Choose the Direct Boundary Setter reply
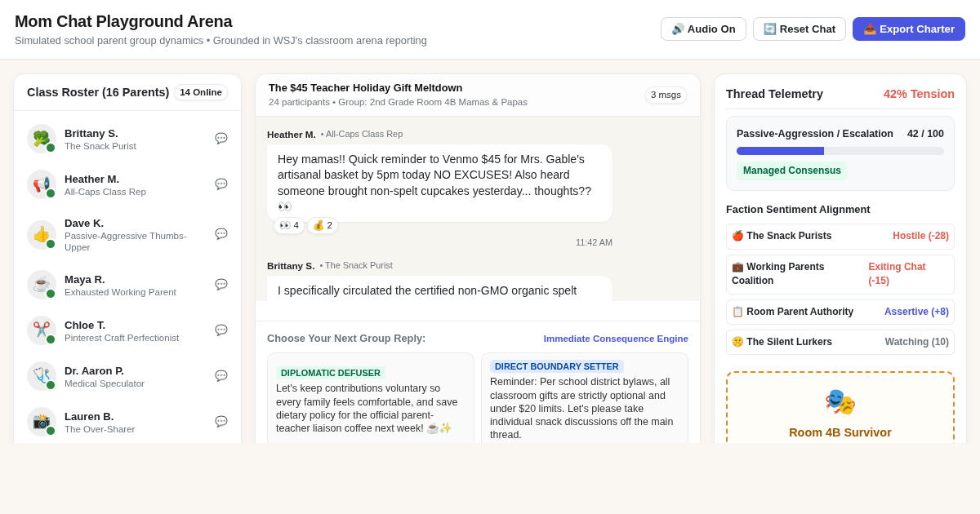Screen dimensions: 980x514 (585, 400)
